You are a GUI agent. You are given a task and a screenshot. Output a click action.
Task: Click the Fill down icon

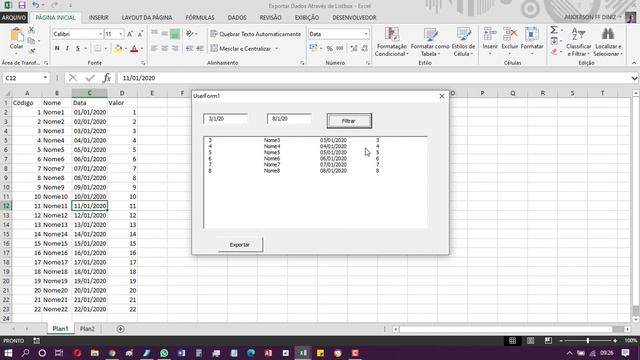(x=554, y=41)
